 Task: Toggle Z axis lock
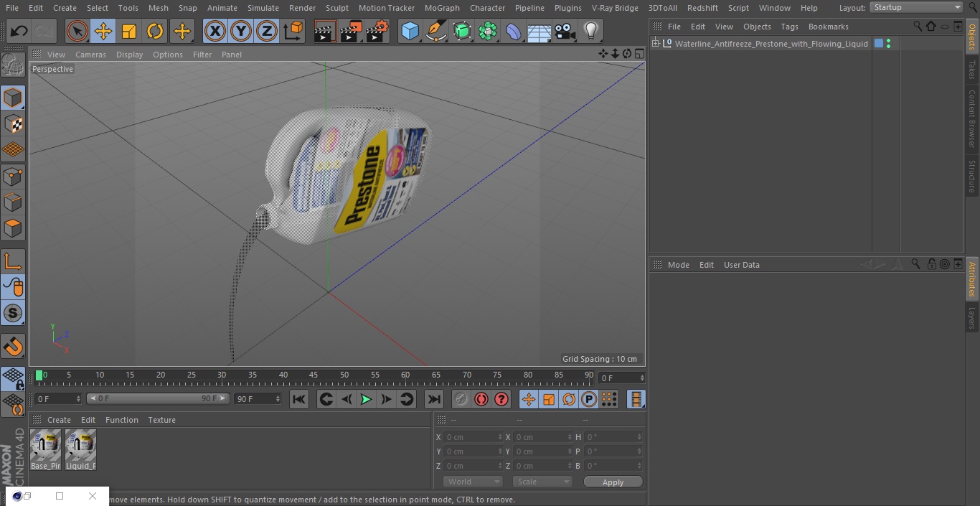(267, 31)
